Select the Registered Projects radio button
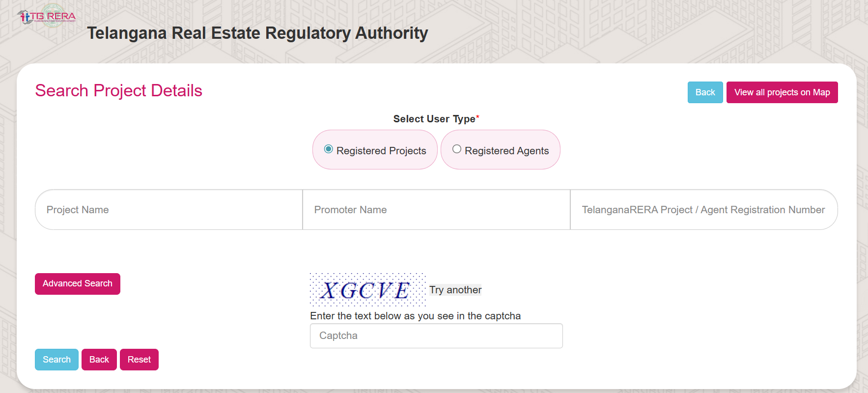 tap(329, 149)
